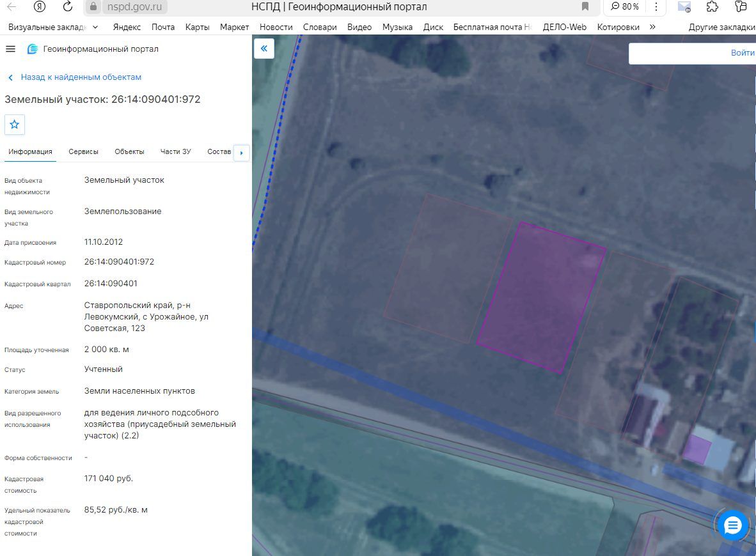This screenshot has width=756, height=556.
Task: Click the cadastral quarter value 26:14:090401
Action: pos(111,283)
